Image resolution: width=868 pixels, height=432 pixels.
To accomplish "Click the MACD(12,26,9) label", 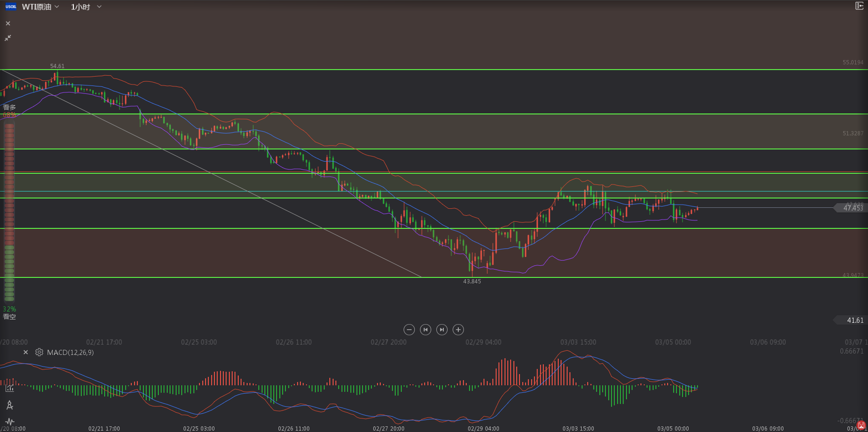I will [70, 352].
